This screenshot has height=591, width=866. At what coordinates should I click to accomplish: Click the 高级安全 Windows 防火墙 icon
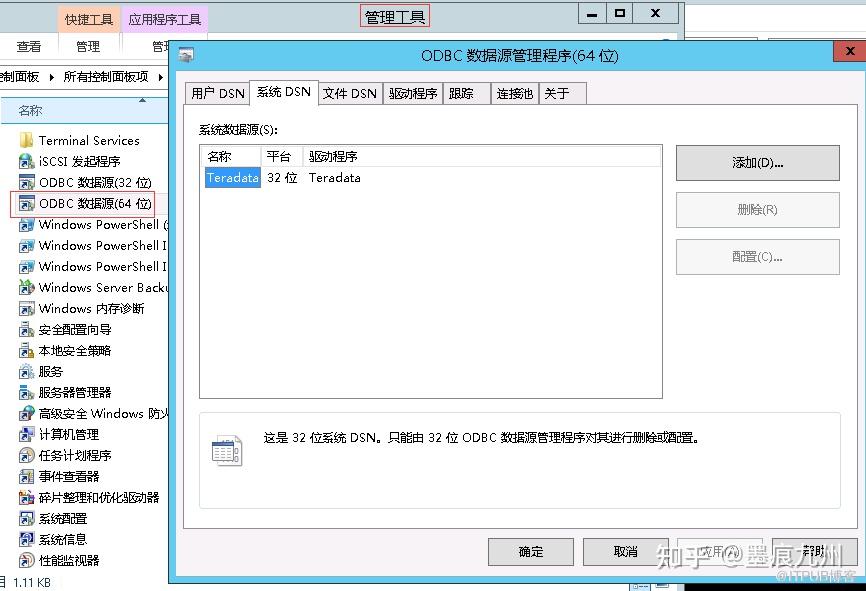click(26, 414)
